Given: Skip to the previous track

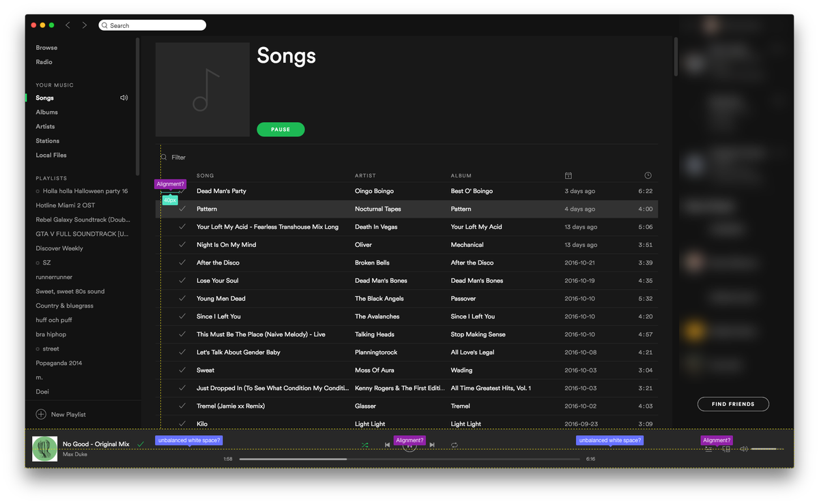Looking at the screenshot, I should tap(387, 445).
